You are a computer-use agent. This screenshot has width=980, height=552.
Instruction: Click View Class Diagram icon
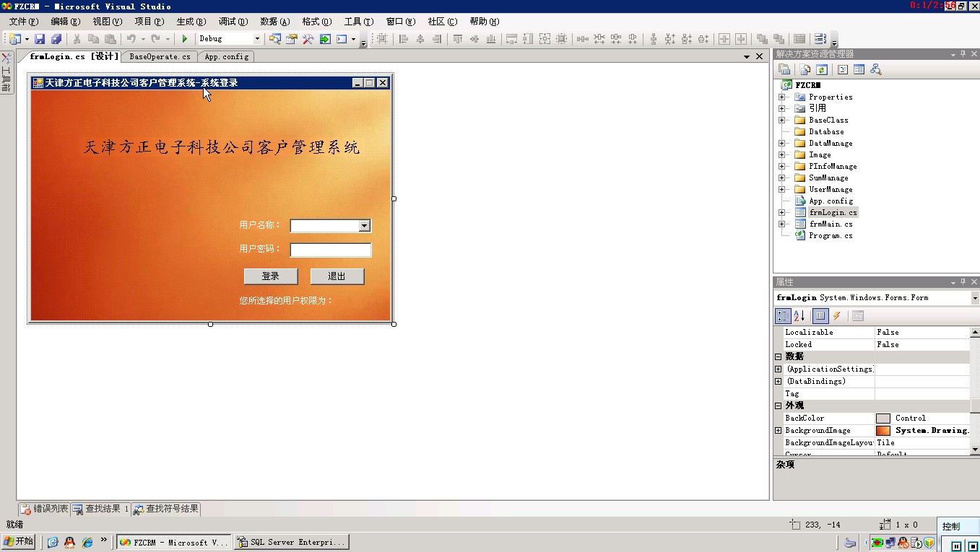point(875,70)
